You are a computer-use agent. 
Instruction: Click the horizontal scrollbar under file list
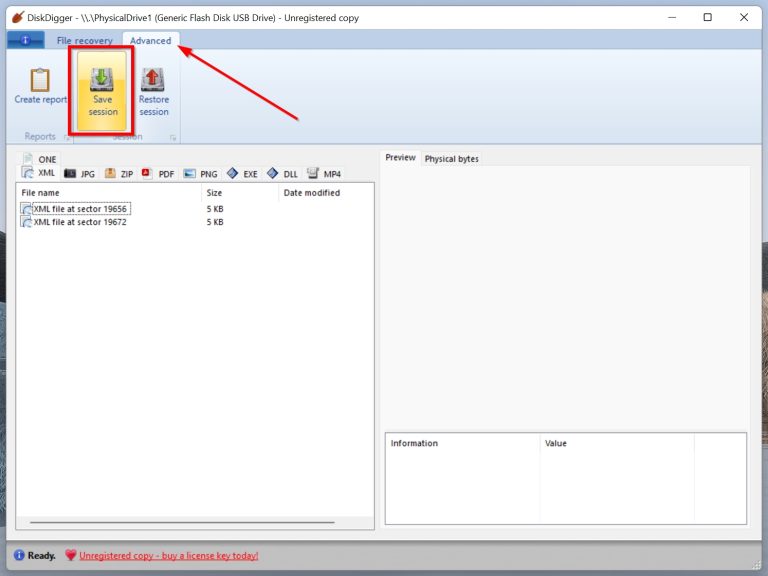(182, 522)
